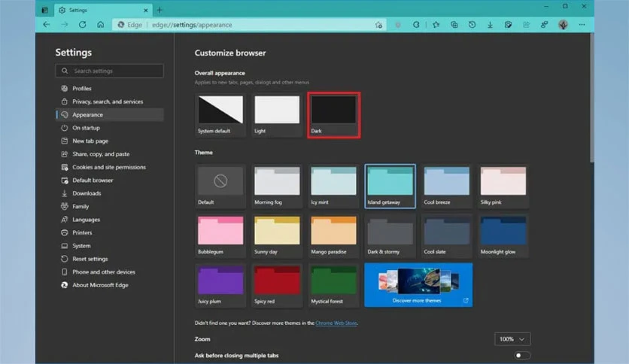Open the vertical tabs action menu icon
The width and height of the screenshot is (629, 364).
tap(44, 10)
